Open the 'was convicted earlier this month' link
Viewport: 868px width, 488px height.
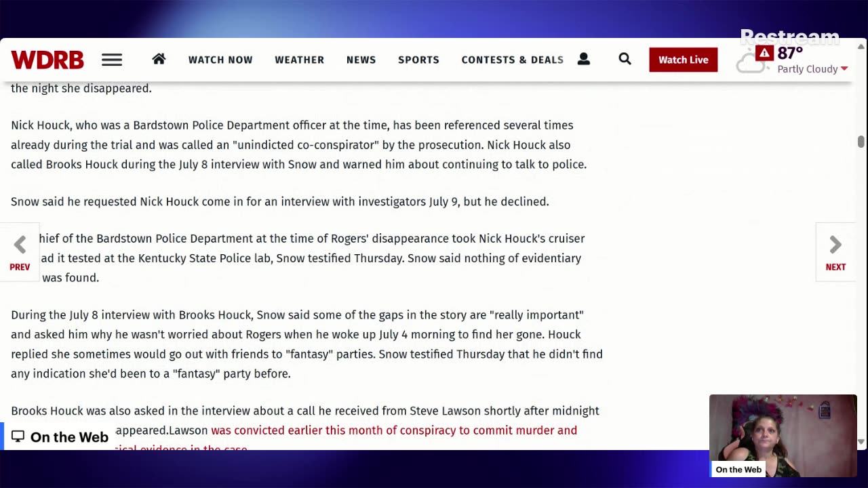(394, 430)
